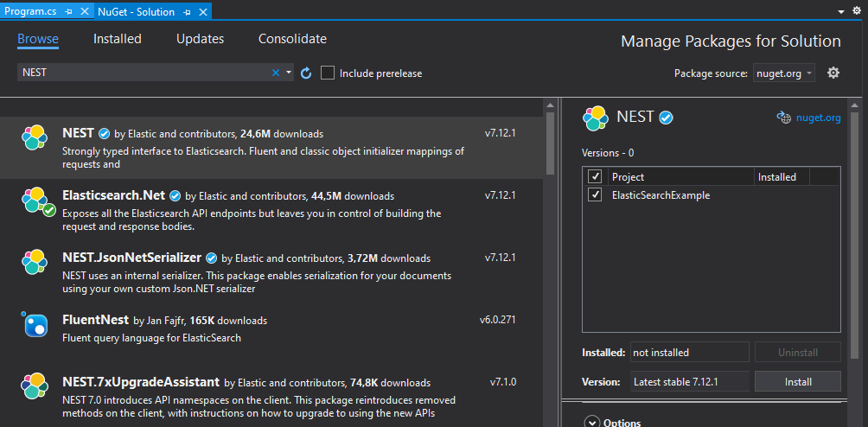Close the Program.cs tab

(84, 11)
